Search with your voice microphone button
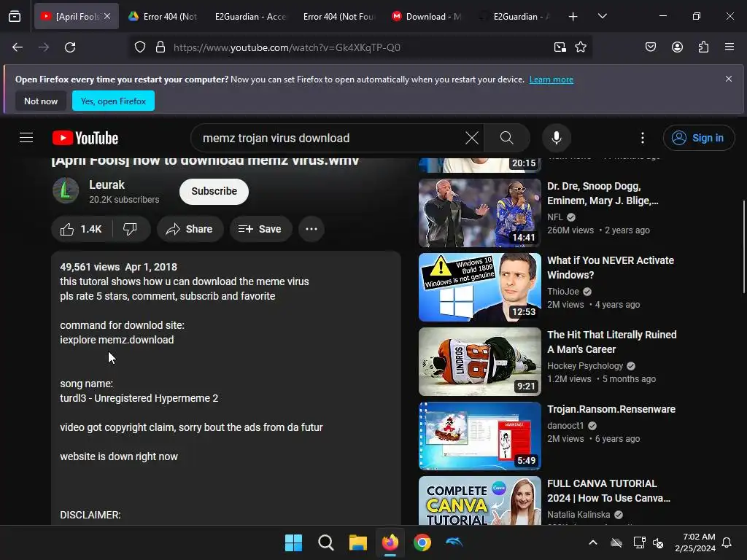Image resolution: width=747 pixels, height=560 pixels. coord(557,138)
